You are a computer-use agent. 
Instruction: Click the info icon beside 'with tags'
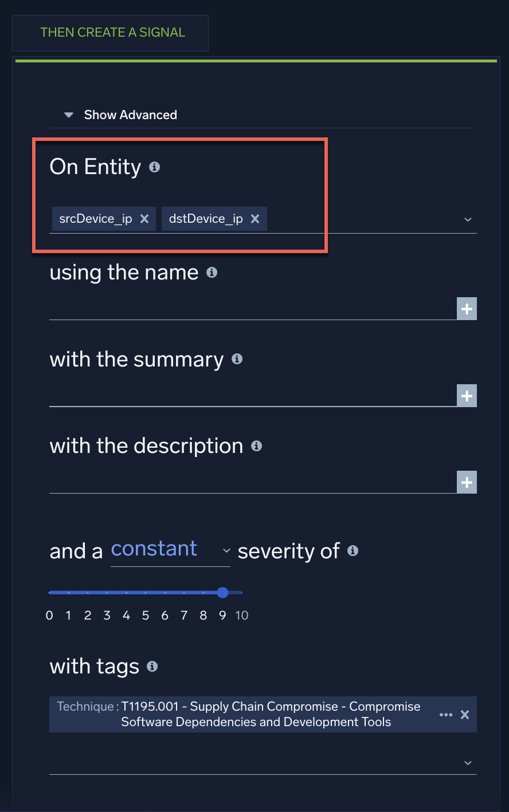152,667
